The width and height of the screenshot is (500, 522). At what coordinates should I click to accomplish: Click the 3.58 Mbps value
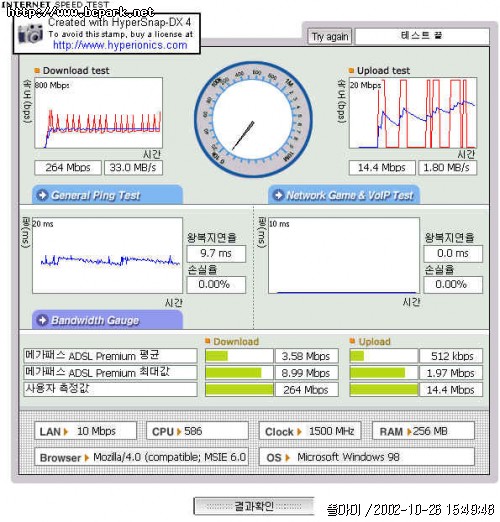pyautogui.click(x=306, y=356)
